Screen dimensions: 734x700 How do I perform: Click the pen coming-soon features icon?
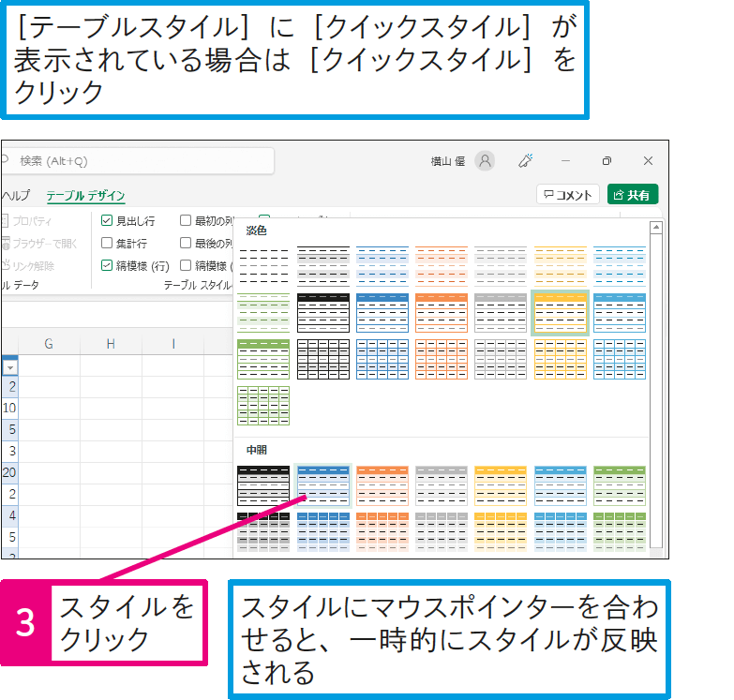525,161
